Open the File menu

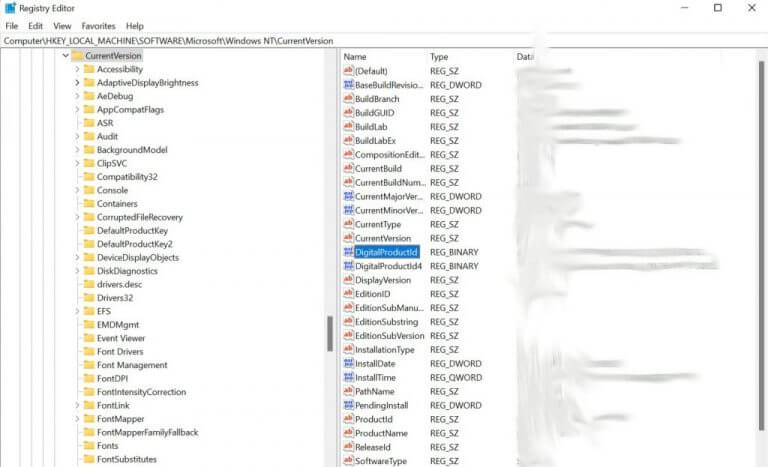click(x=11, y=26)
